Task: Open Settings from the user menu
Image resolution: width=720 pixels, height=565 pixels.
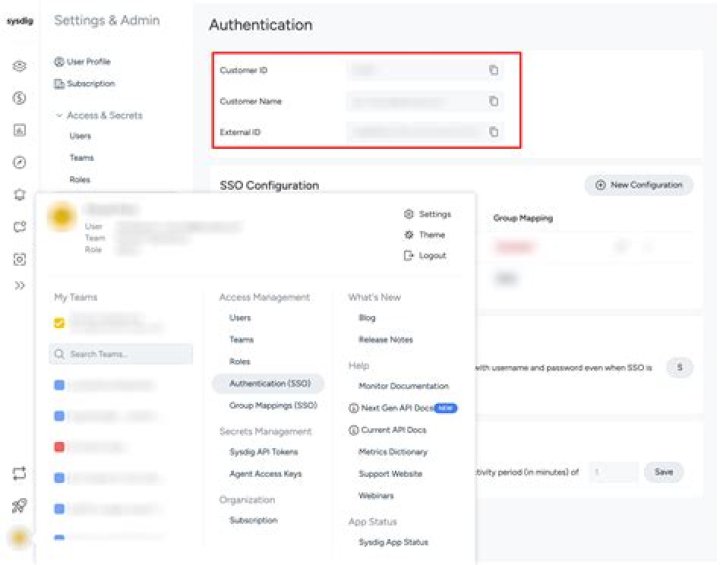Action: (428, 214)
